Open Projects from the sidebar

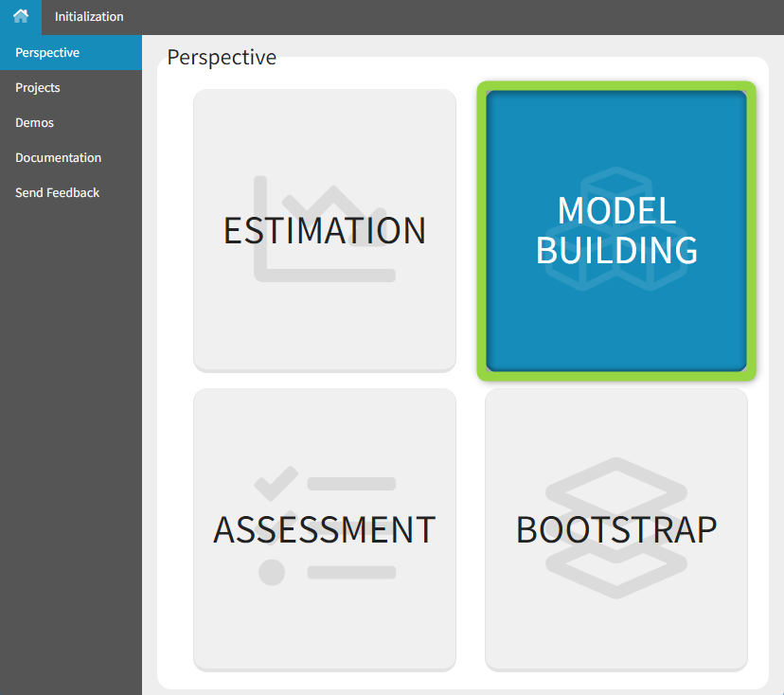[38, 88]
